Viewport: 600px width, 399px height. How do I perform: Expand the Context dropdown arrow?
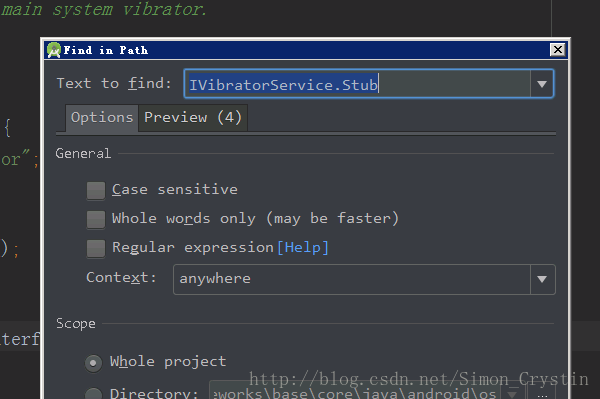(542, 279)
